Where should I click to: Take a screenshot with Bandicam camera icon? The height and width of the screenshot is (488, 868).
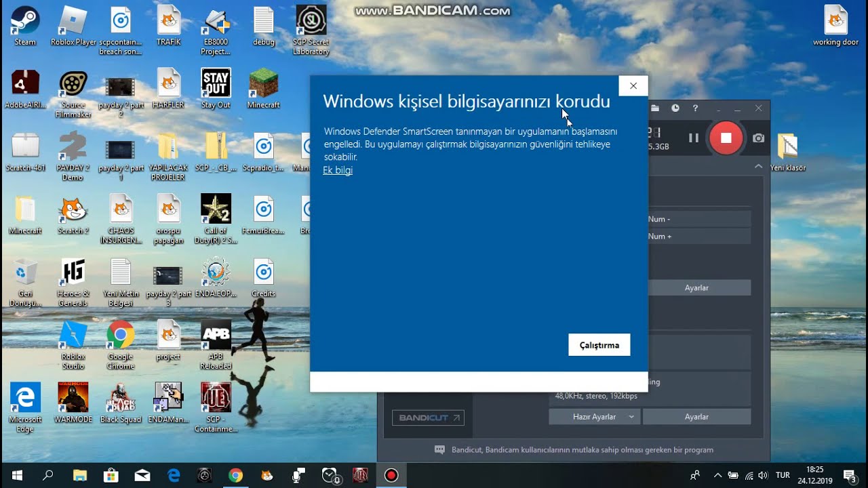pyautogui.click(x=758, y=138)
